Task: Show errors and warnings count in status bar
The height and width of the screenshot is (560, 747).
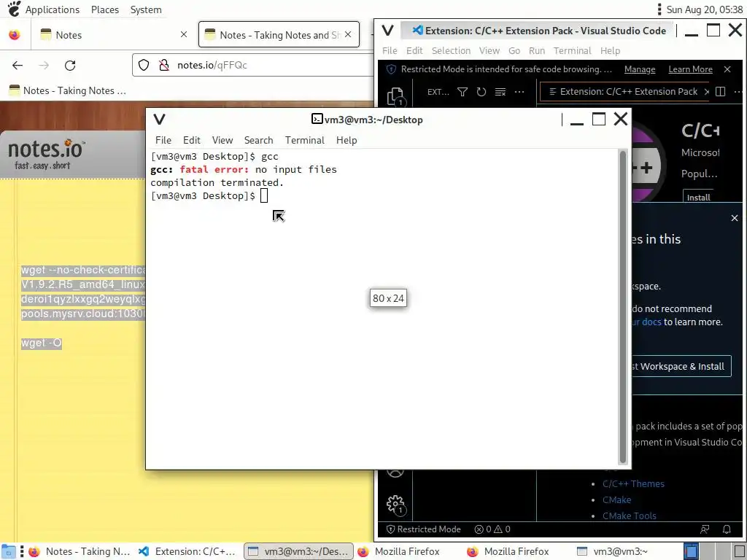Action: (x=492, y=529)
